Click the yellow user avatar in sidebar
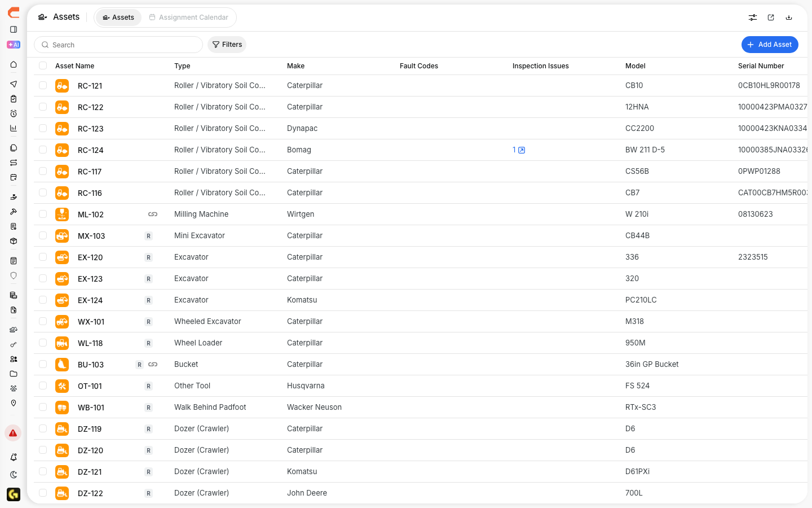 (x=14, y=494)
